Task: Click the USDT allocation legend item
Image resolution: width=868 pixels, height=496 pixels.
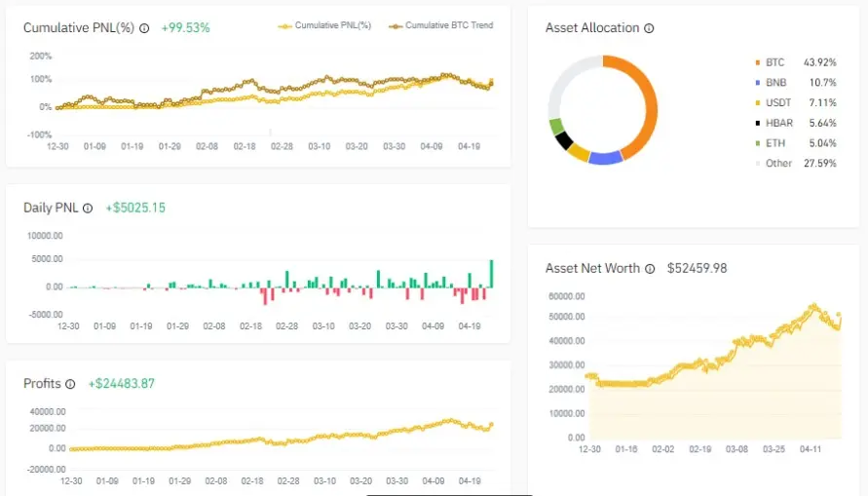Action: click(x=796, y=103)
